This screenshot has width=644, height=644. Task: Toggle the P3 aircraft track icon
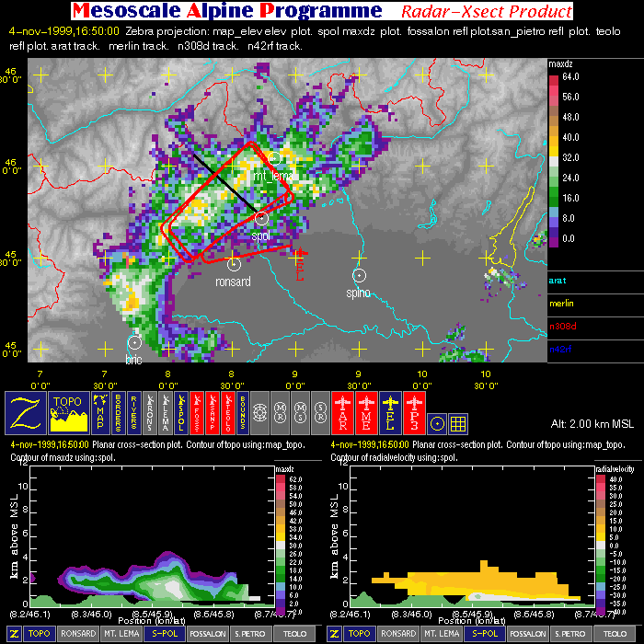click(x=412, y=411)
